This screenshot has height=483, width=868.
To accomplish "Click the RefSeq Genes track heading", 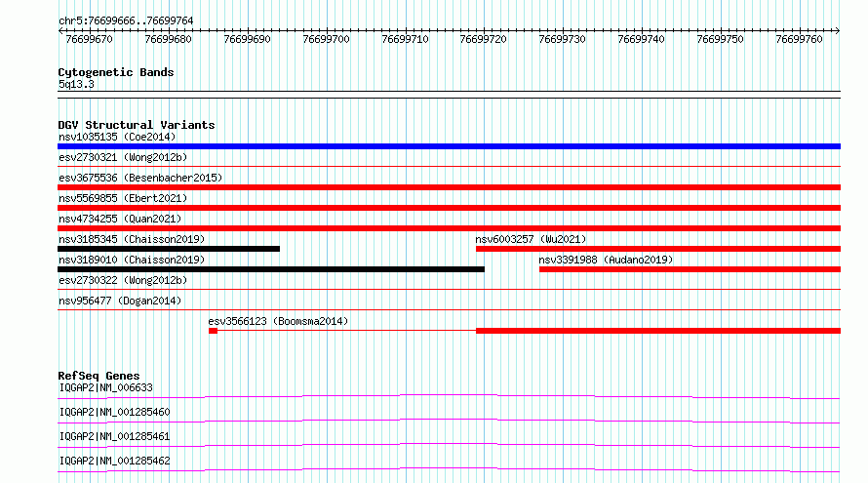I will (x=99, y=376).
